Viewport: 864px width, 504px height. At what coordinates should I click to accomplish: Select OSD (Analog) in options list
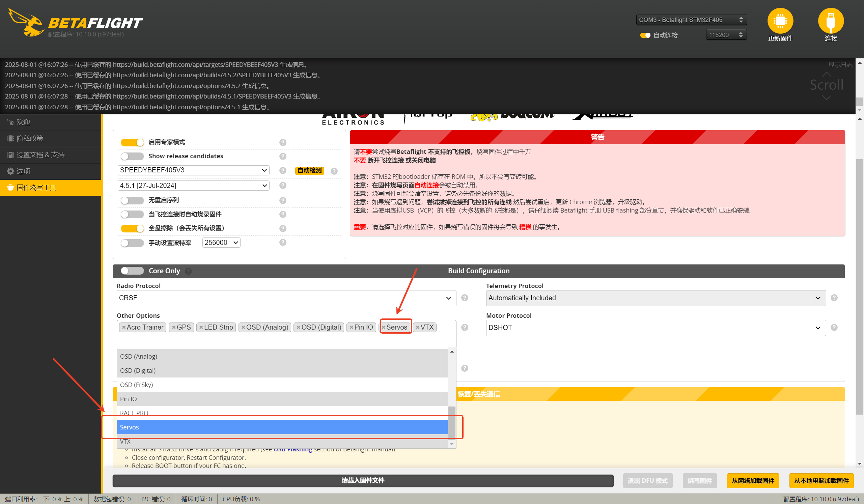pyautogui.click(x=282, y=356)
